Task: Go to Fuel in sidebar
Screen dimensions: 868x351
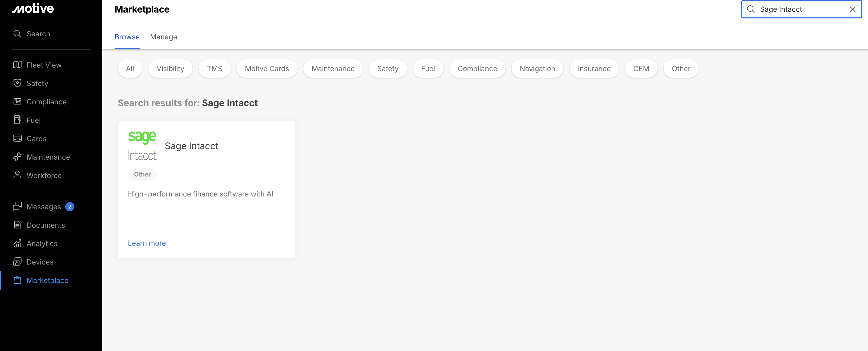Action: point(33,120)
